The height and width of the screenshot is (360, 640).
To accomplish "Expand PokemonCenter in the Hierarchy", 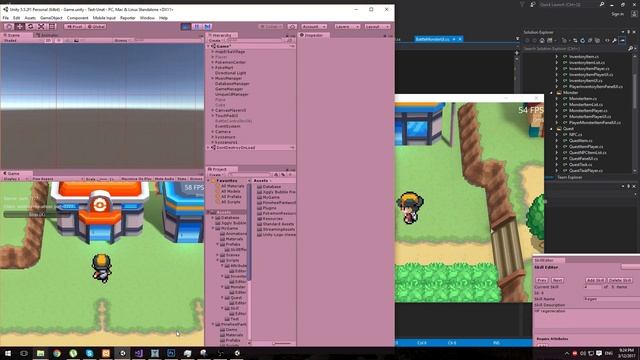I will tap(213, 62).
